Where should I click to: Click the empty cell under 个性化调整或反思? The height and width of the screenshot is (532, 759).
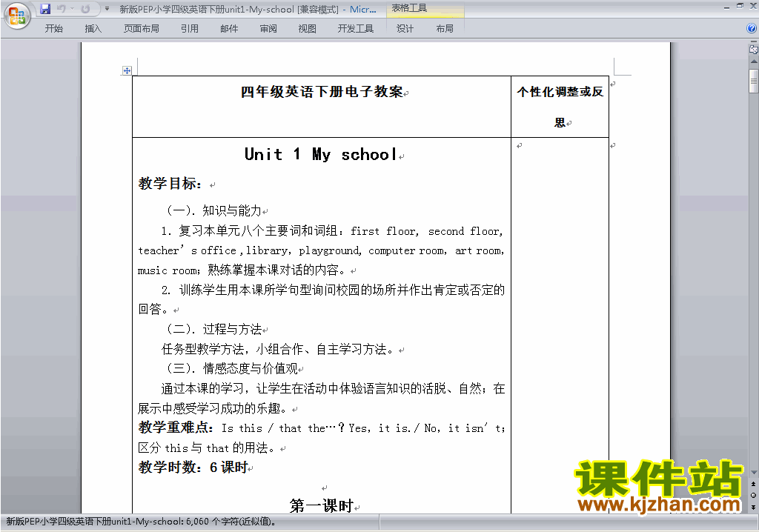coord(560,325)
